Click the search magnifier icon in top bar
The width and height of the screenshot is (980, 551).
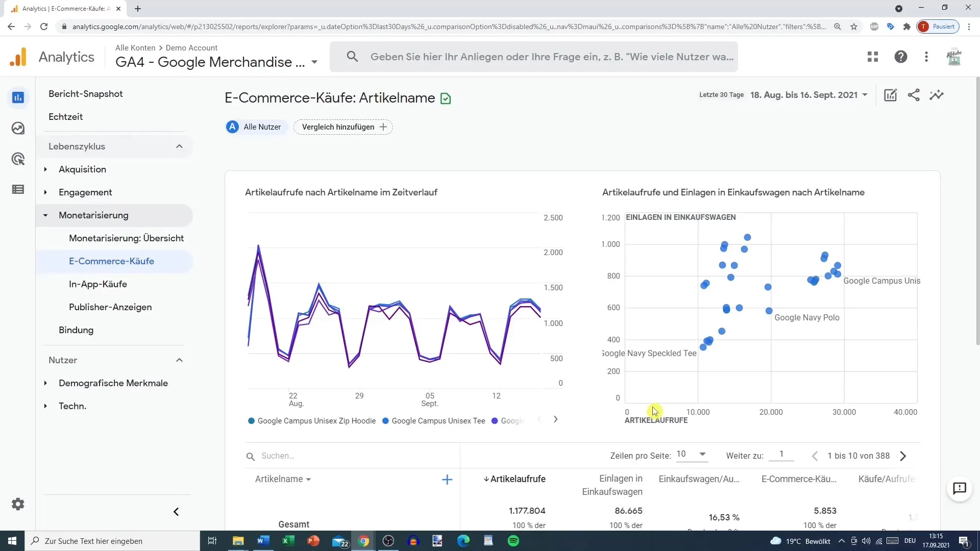pyautogui.click(x=351, y=57)
